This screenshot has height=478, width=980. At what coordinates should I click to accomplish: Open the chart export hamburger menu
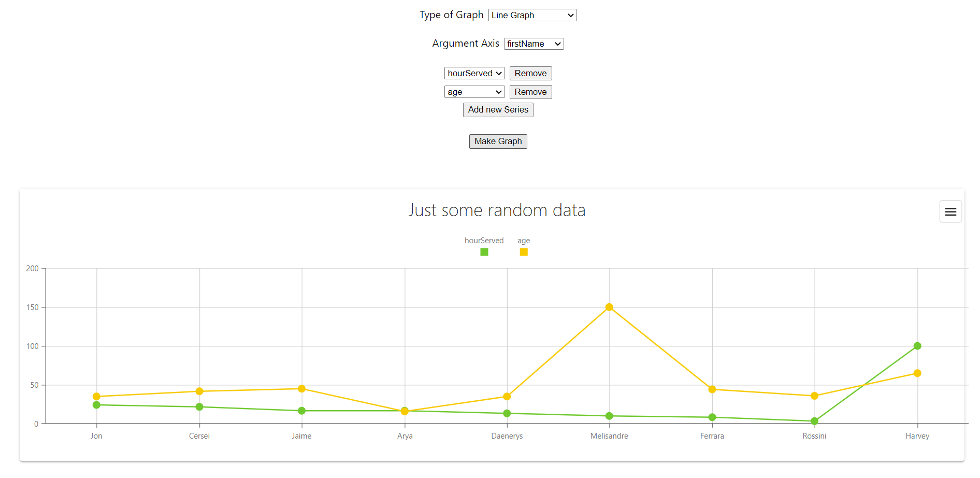click(x=950, y=212)
